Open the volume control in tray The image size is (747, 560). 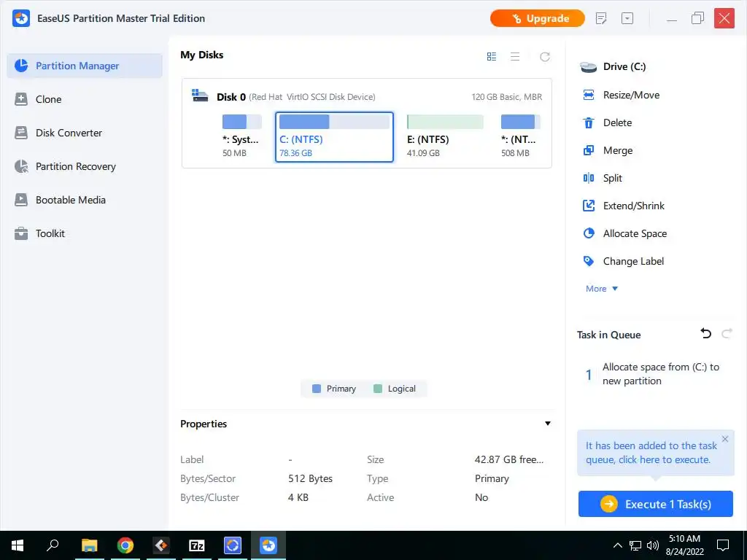click(653, 545)
